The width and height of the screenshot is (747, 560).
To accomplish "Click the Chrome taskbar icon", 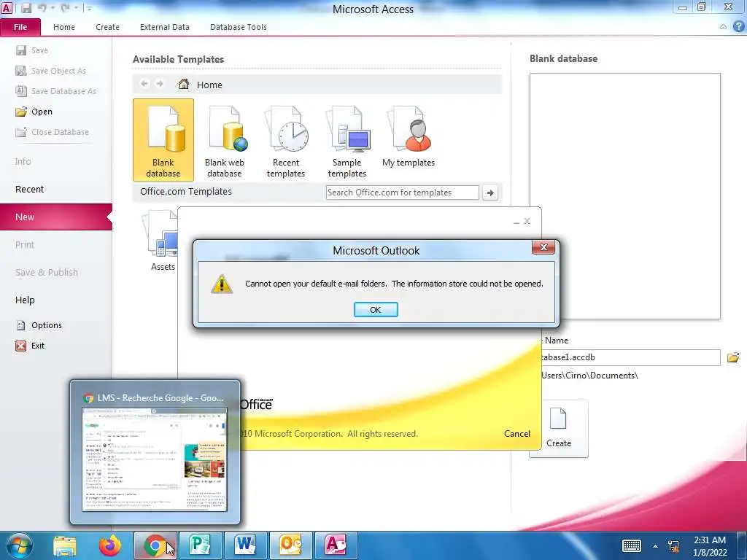I will (155, 545).
